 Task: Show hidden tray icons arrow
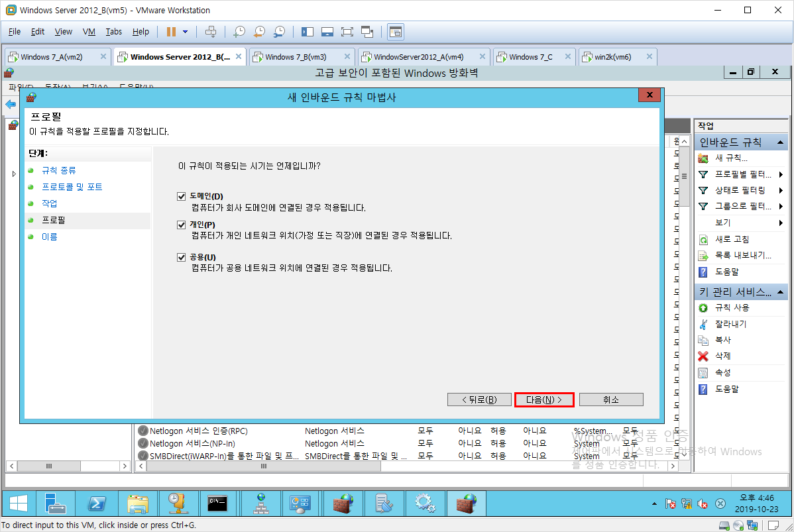click(654, 504)
